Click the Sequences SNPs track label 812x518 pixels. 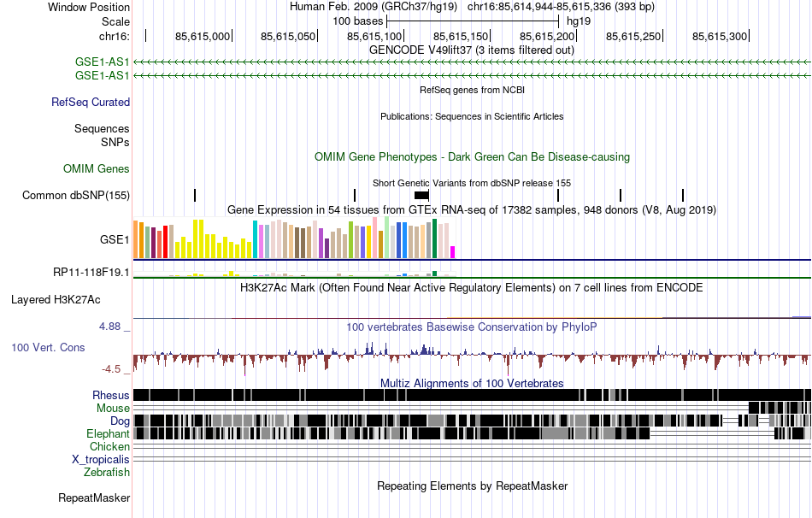pyautogui.click(x=102, y=135)
